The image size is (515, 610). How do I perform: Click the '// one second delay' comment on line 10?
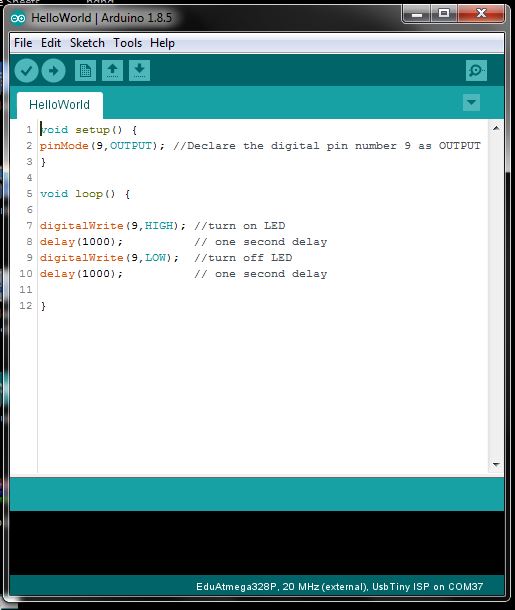261,273
